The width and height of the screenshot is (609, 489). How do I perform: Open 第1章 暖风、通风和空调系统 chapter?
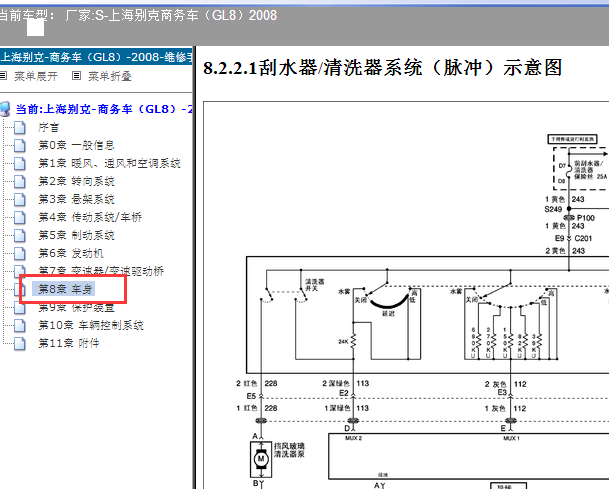[110, 163]
